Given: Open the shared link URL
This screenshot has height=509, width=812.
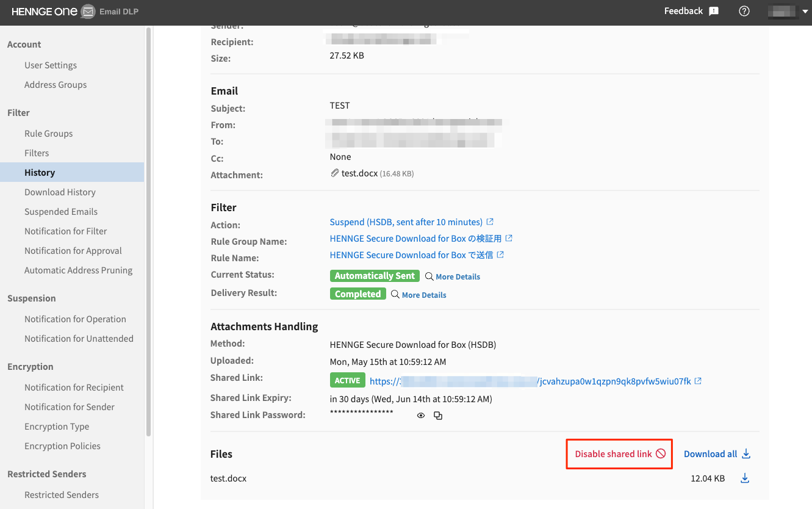Looking at the screenshot, I should tap(530, 381).
